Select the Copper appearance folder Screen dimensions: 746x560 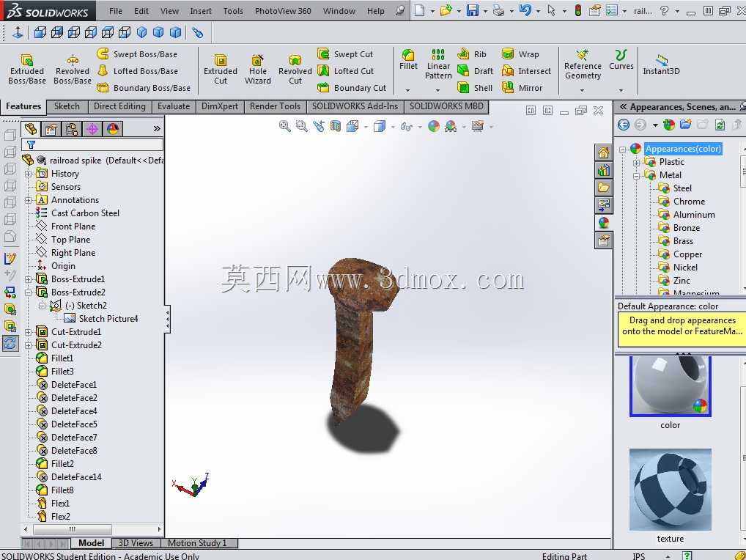click(687, 254)
